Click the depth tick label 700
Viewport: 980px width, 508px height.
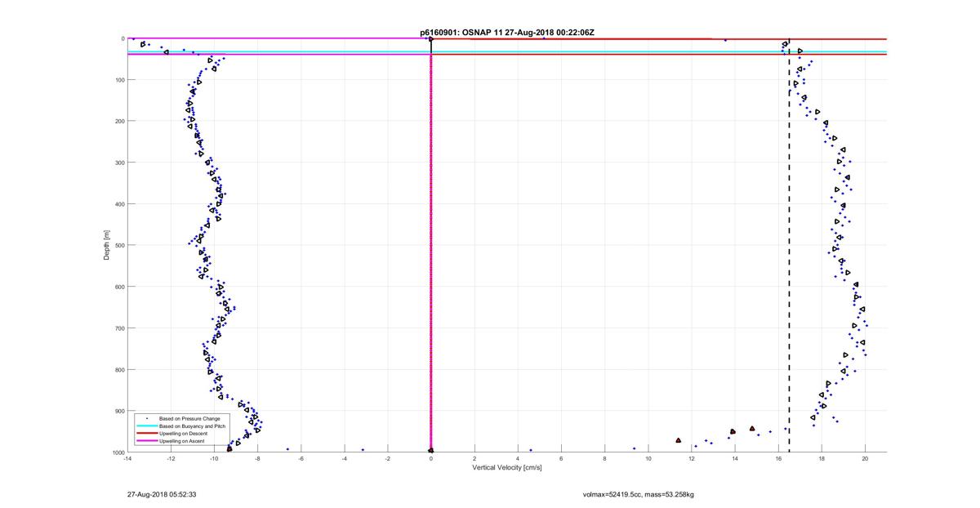pos(119,328)
